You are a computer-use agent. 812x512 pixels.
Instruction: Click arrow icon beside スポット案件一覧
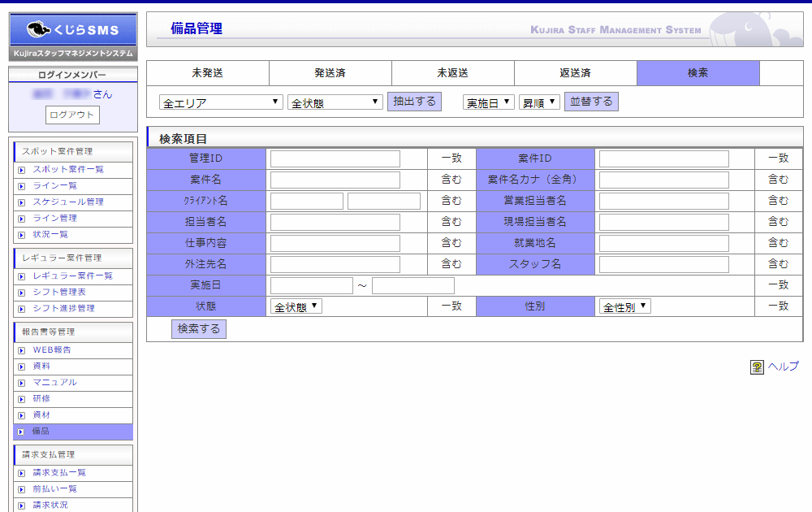pyautogui.click(x=22, y=170)
